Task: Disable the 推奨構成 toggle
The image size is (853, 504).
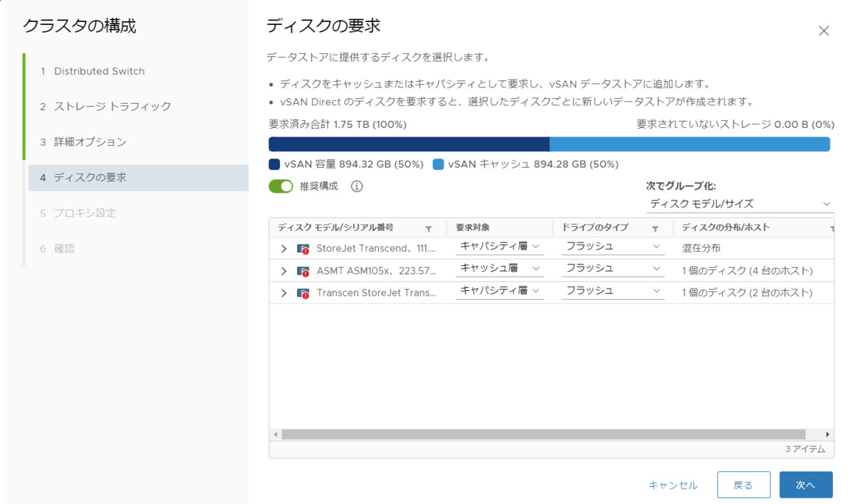Action: click(281, 186)
